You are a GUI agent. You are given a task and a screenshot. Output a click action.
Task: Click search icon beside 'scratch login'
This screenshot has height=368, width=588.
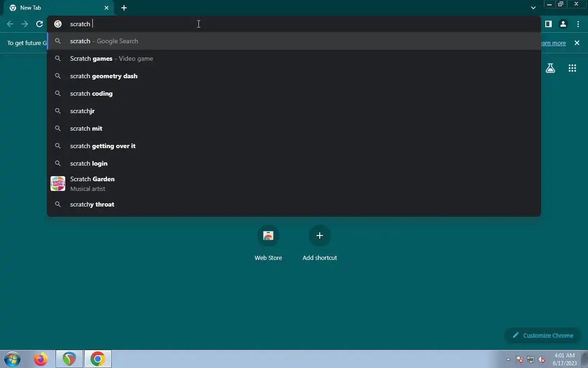[58, 163]
